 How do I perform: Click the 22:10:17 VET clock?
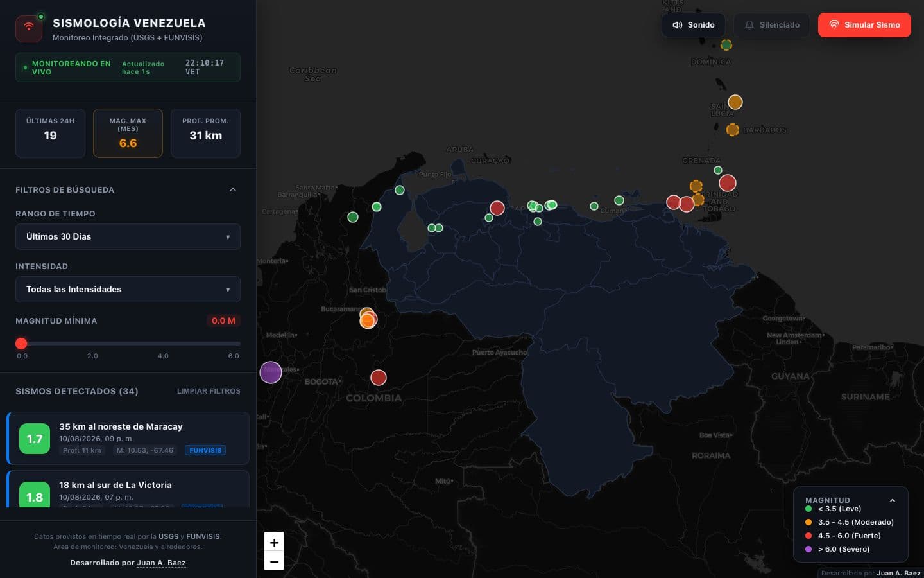(x=205, y=67)
